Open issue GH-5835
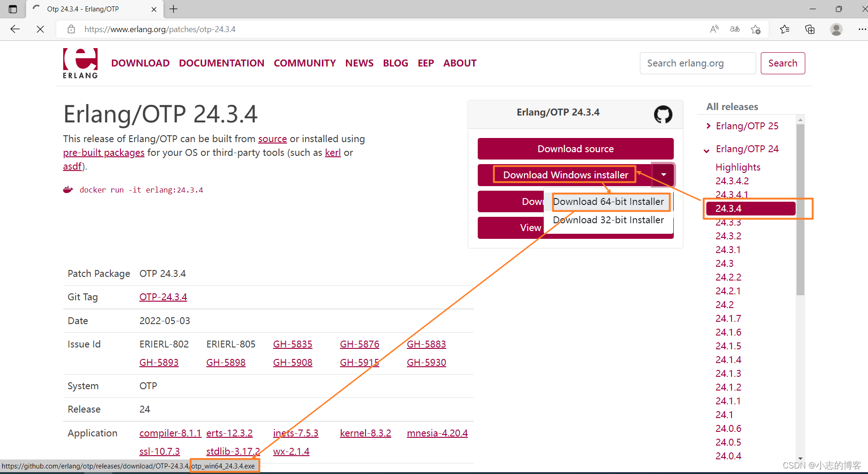The width and height of the screenshot is (868, 474). (x=293, y=344)
